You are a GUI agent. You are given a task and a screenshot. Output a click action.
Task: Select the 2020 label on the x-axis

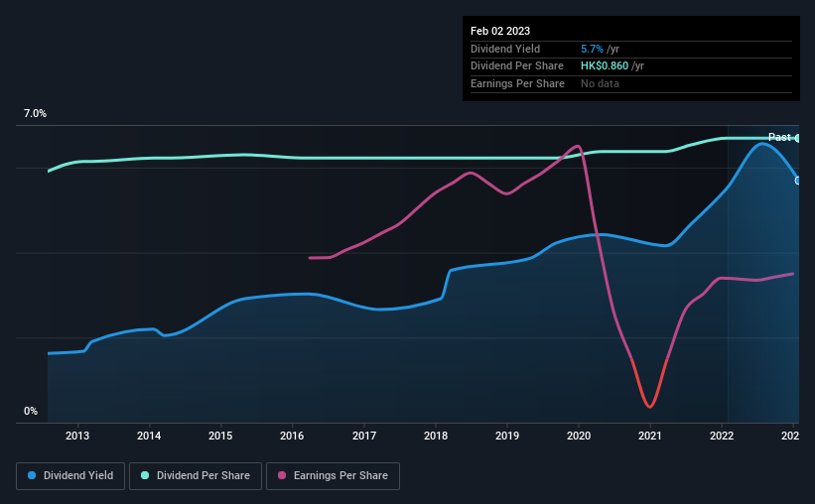579,436
